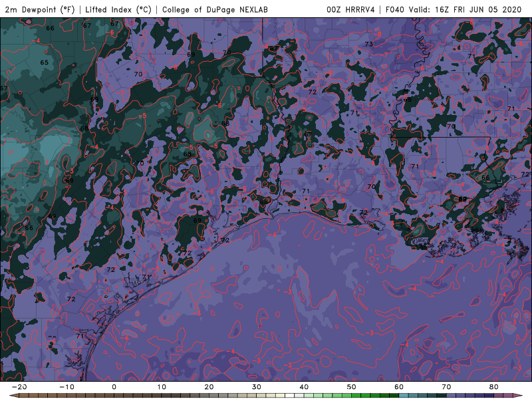Click the 70 label on the color scale
Screen dimensions: 532x399
pos(446,387)
